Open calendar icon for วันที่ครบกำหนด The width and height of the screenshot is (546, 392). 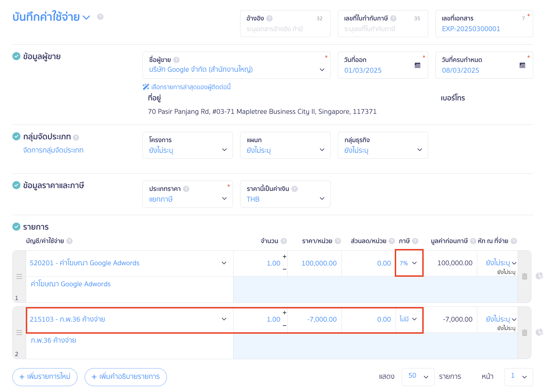pyautogui.click(x=522, y=65)
